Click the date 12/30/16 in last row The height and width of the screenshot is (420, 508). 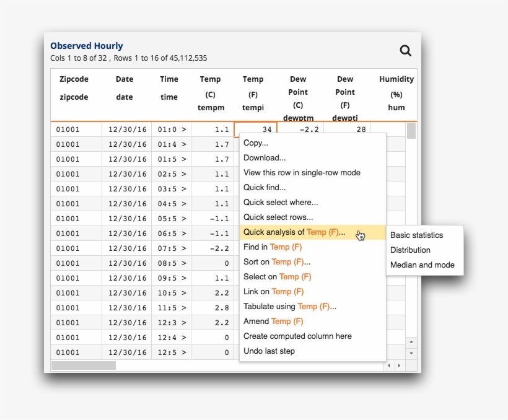[126, 352]
